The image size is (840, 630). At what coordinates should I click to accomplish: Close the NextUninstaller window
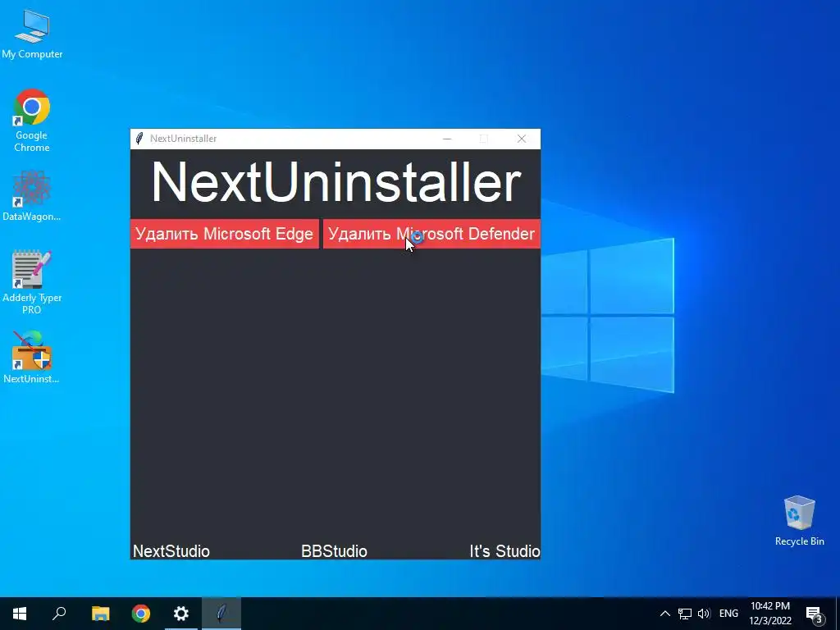pyautogui.click(x=521, y=139)
